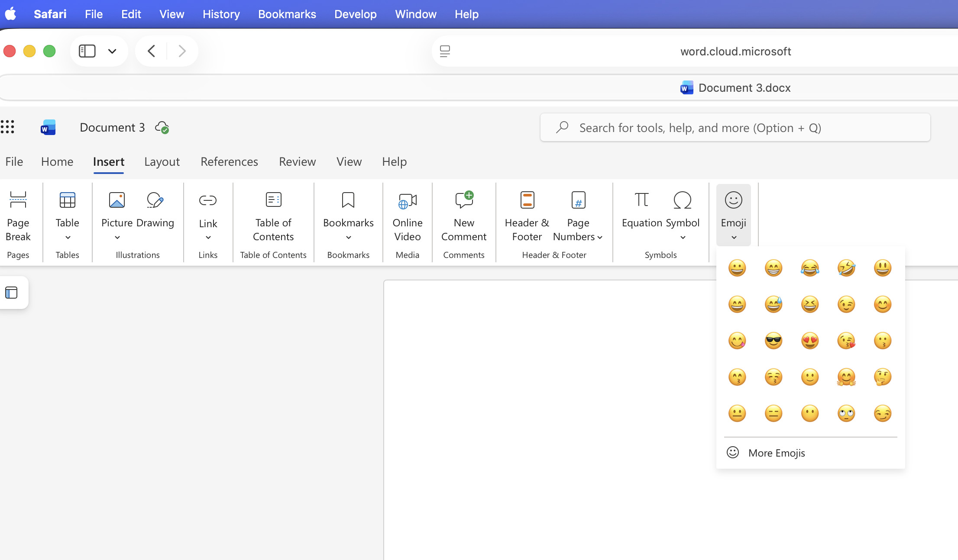Click the page reader icon in address bar
Image resolution: width=958 pixels, height=560 pixels.
445,51
